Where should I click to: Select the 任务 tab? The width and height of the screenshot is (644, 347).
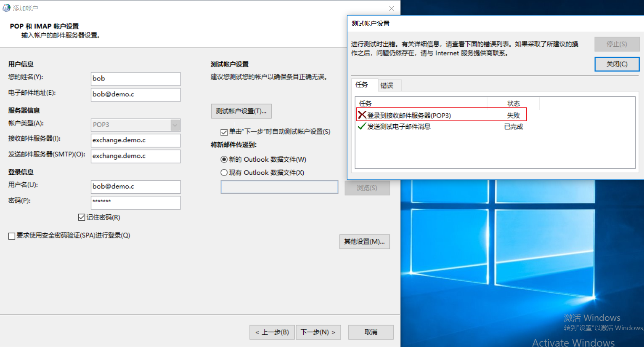click(362, 85)
